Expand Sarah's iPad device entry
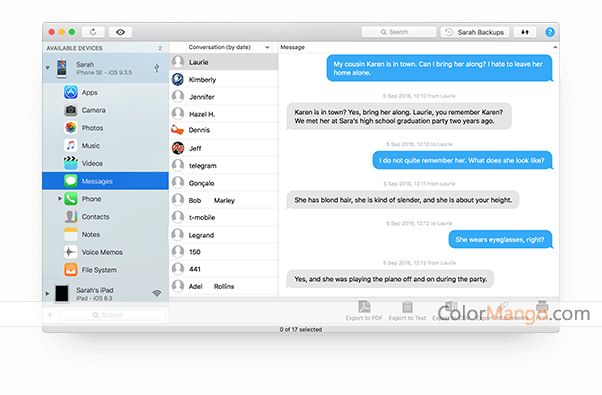The height and width of the screenshot is (395, 602). coord(48,294)
